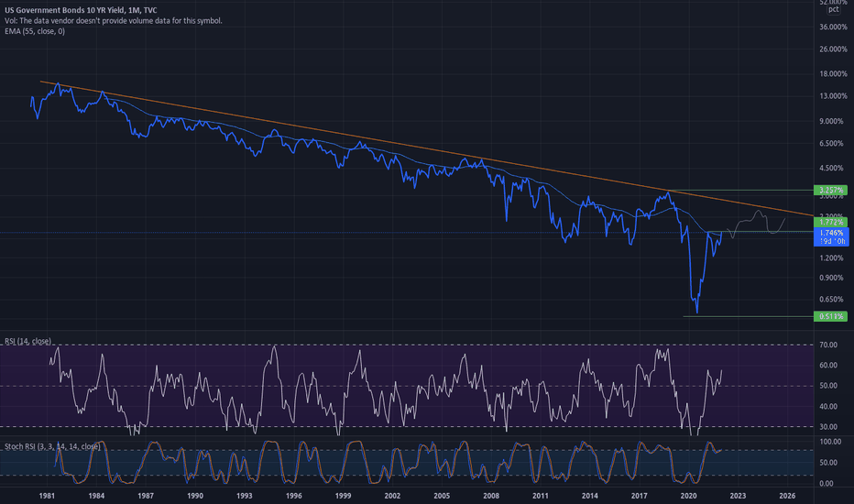Click the 1996 year on time axis
Image resolution: width=854 pixels, height=504 pixels.
(293, 496)
